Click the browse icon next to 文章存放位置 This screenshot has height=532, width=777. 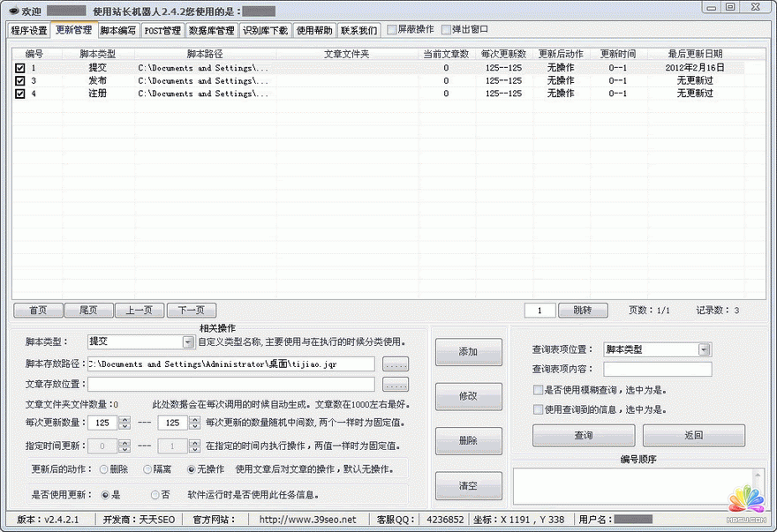pos(397,384)
